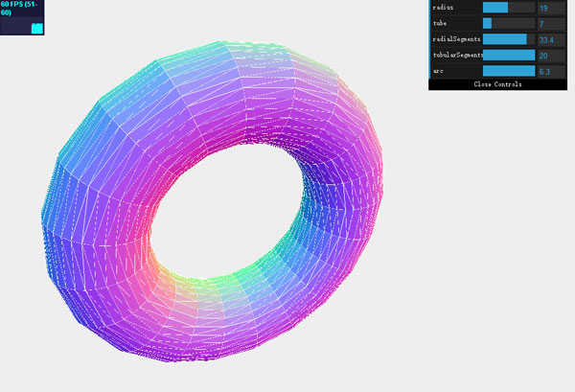Click the tube slider bar
575x392 pixels.
pos(508,23)
